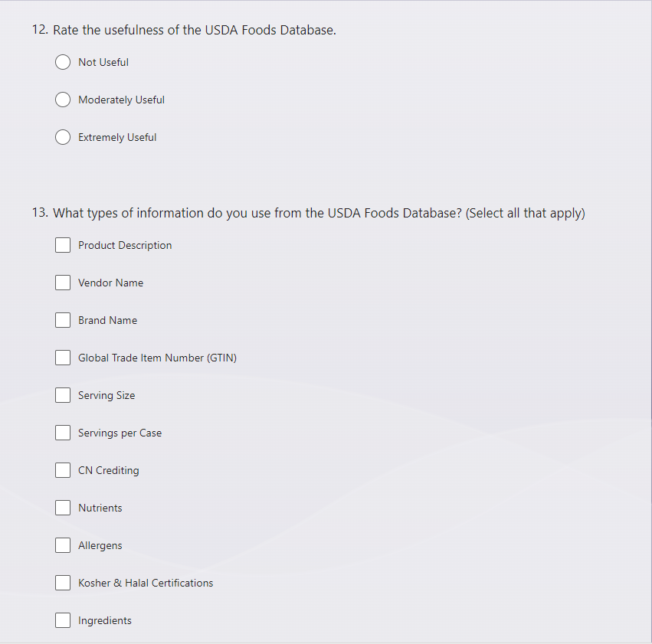Click the Nutrients label text
This screenshot has height=644, width=652.
tap(100, 508)
